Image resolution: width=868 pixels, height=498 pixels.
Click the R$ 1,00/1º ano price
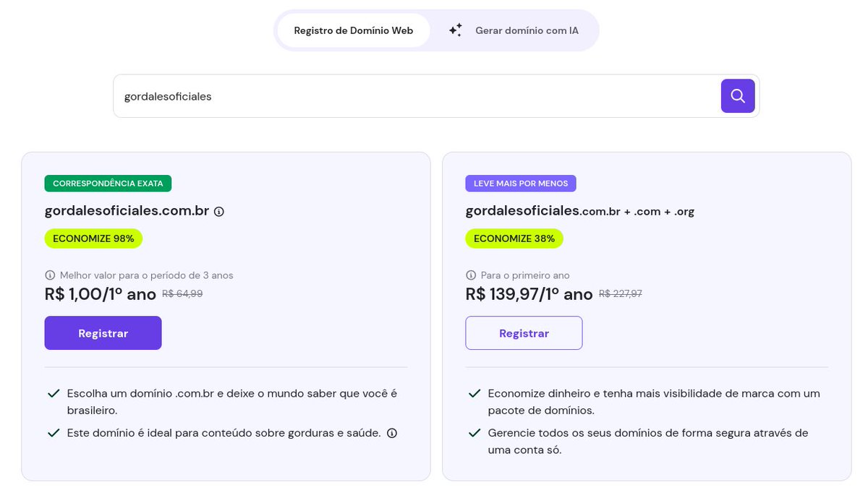tap(101, 294)
